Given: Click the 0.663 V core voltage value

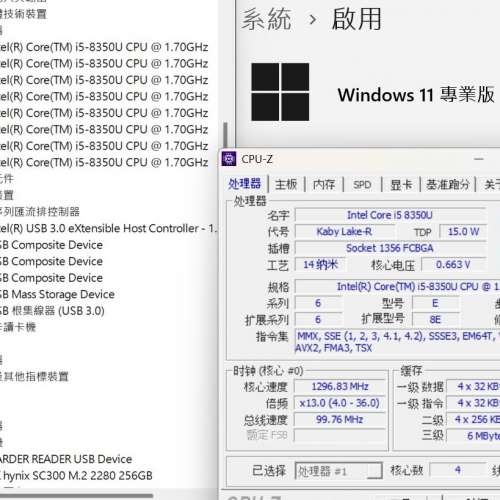Looking at the screenshot, I should click(x=453, y=265).
